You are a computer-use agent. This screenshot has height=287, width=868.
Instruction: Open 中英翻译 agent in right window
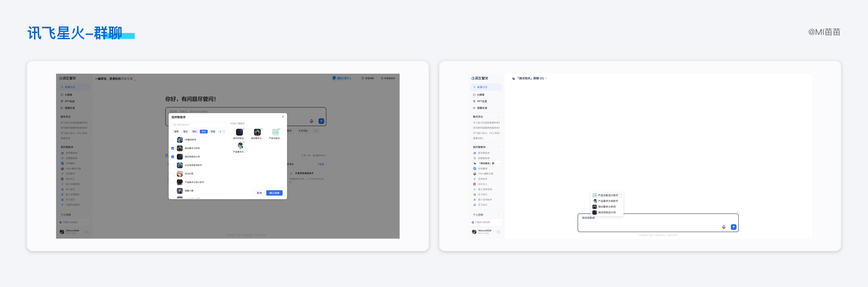480,169
